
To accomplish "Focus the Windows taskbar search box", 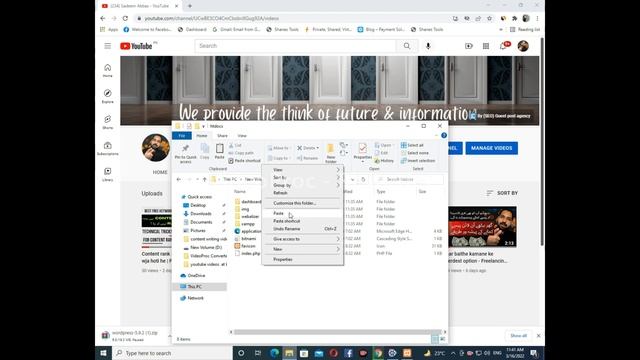I will (172, 353).
